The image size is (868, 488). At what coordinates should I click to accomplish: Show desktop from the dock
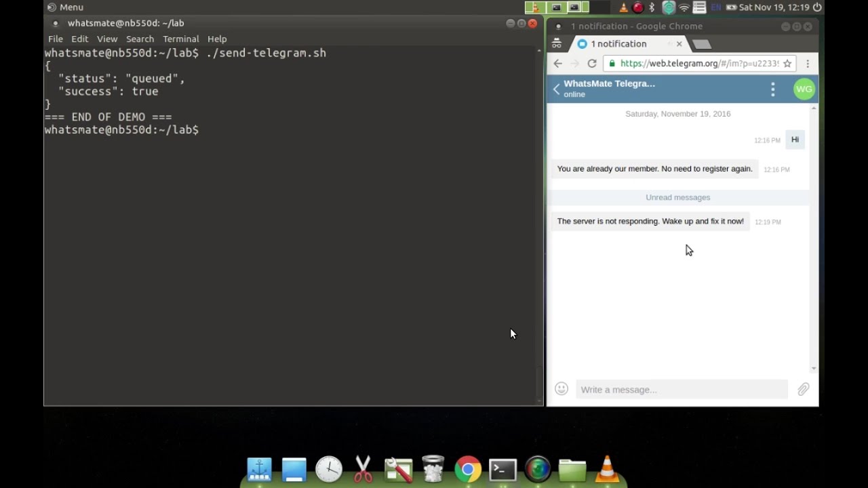[x=294, y=469]
